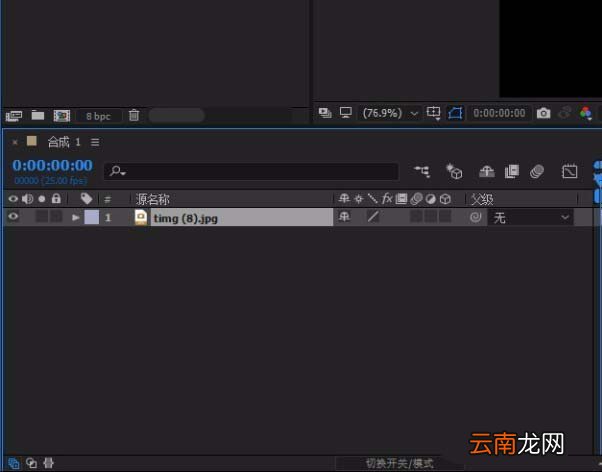Viewport: 602px width, 472px height.
Task: Toggle Always Preview This View icon
Action: pyautogui.click(x=325, y=113)
